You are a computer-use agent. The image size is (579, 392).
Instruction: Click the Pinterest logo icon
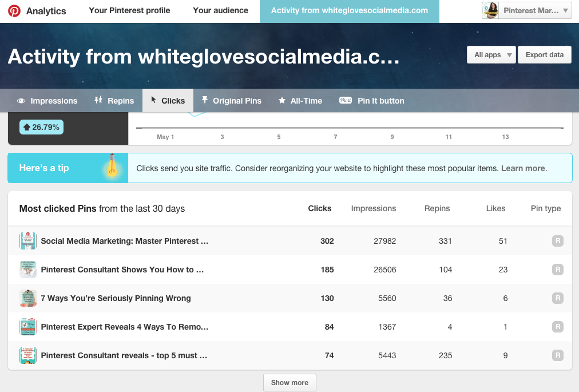tap(14, 11)
